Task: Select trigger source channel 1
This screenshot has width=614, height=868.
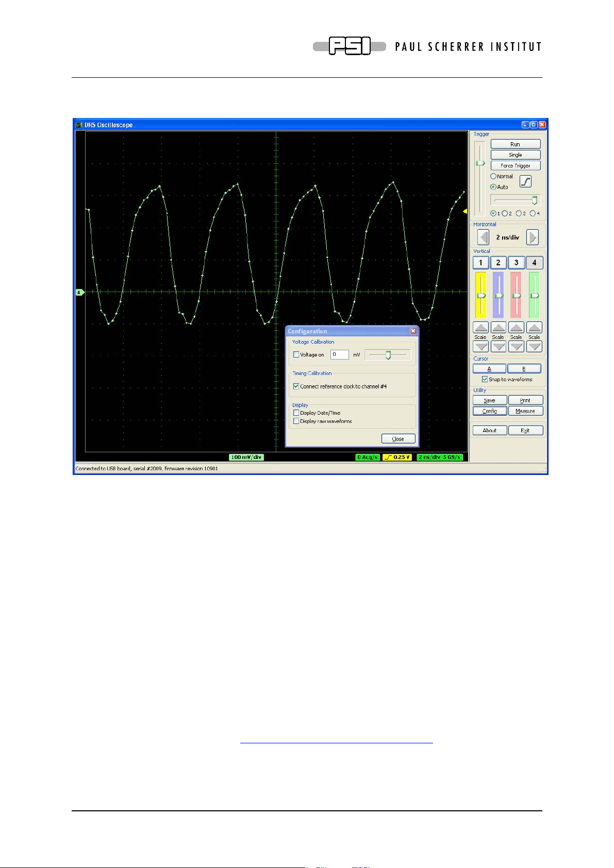Action: (493, 213)
